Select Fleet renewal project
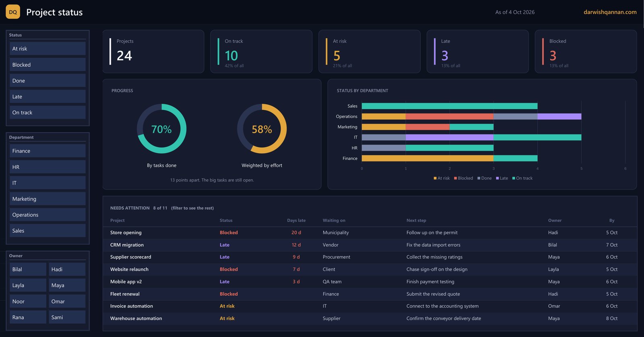This screenshot has height=337, width=644. (x=125, y=294)
